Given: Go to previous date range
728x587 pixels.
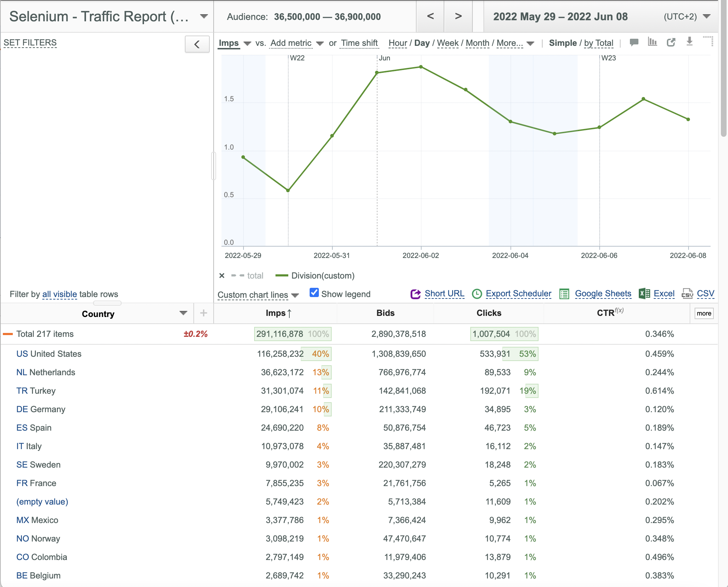Looking at the screenshot, I should (x=430, y=16).
